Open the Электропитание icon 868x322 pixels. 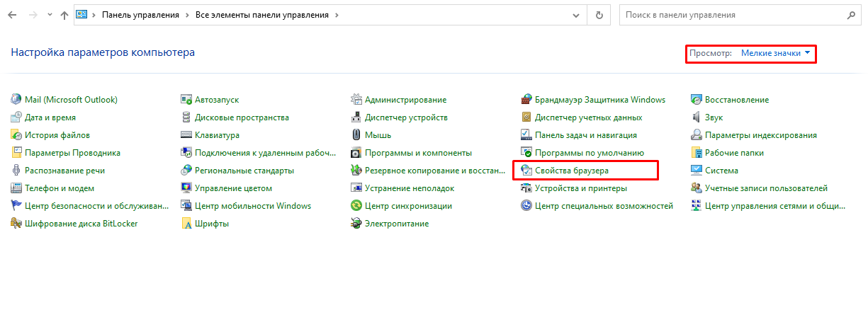click(x=356, y=224)
